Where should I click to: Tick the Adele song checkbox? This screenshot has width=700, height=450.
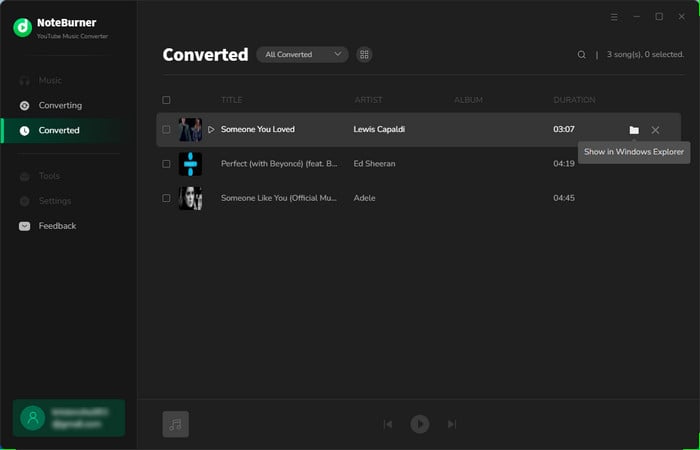point(166,198)
